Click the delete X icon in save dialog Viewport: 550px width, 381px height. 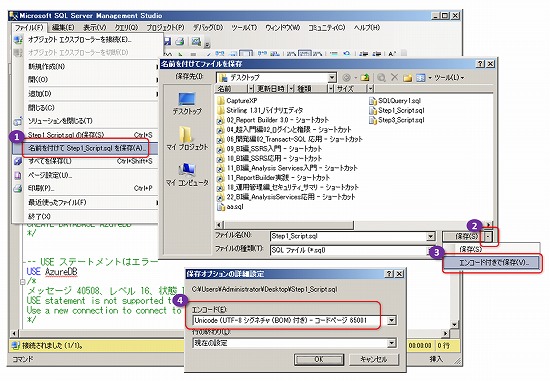coord(395,77)
